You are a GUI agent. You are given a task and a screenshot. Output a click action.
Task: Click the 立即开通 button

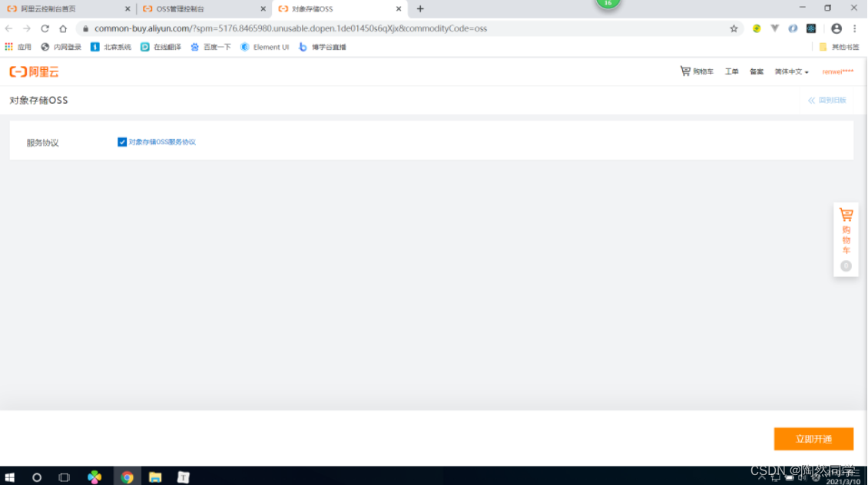[813, 439]
